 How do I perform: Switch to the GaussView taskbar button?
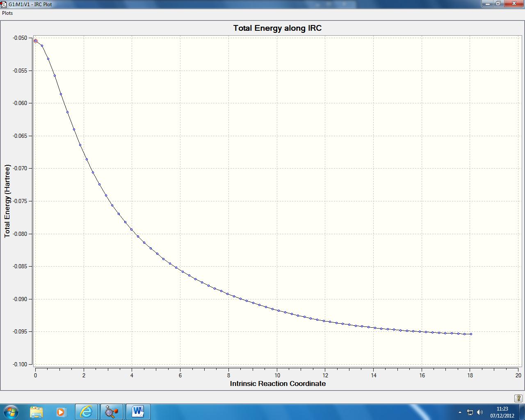(112, 411)
